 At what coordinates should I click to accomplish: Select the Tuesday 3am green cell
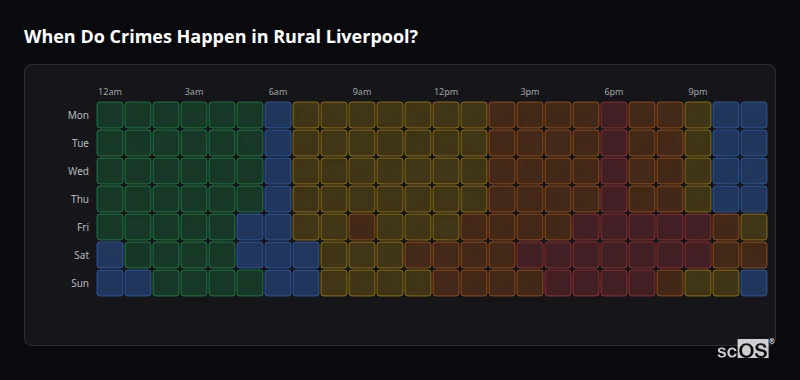coord(194,143)
